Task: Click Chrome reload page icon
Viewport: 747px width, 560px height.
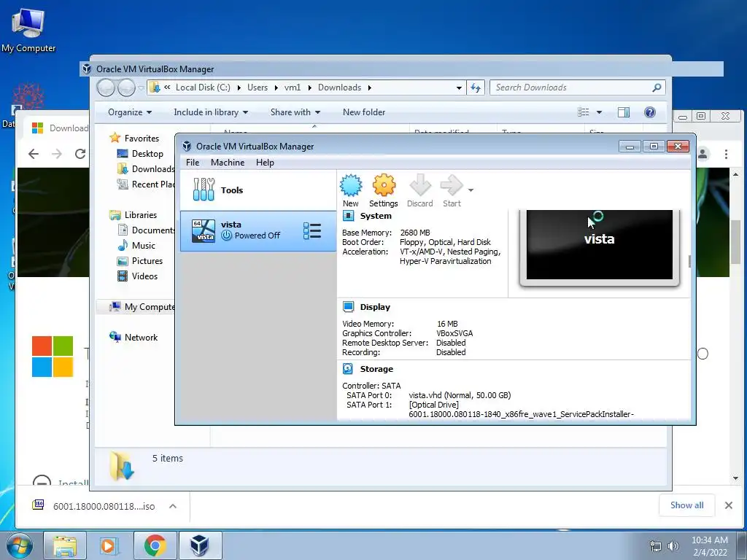Action: point(80,154)
